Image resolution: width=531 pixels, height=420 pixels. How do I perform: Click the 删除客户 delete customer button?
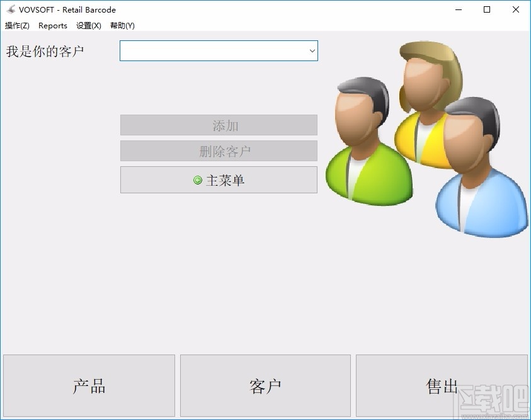click(219, 151)
